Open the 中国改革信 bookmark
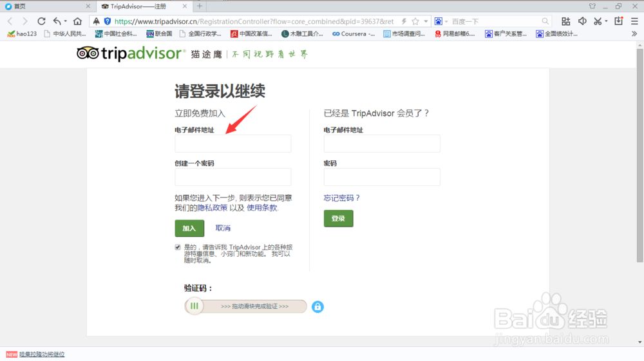This screenshot has width=644, height=361. (x=251, y=33)
